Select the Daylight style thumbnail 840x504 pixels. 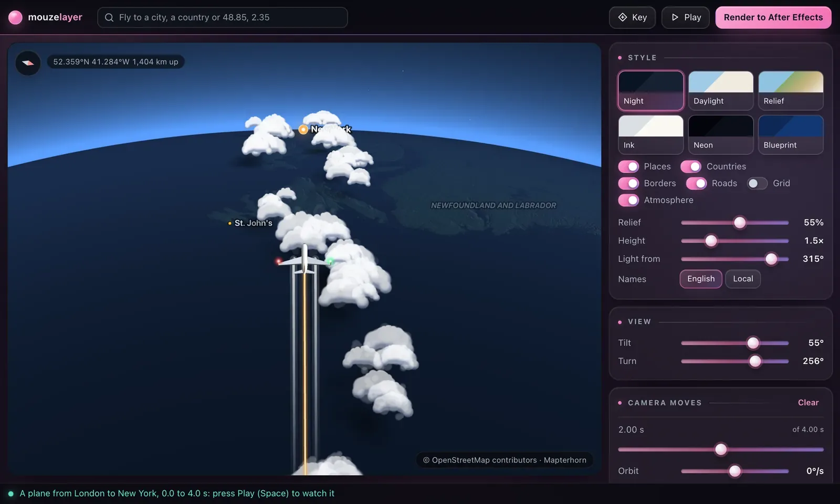click(721, 90)
